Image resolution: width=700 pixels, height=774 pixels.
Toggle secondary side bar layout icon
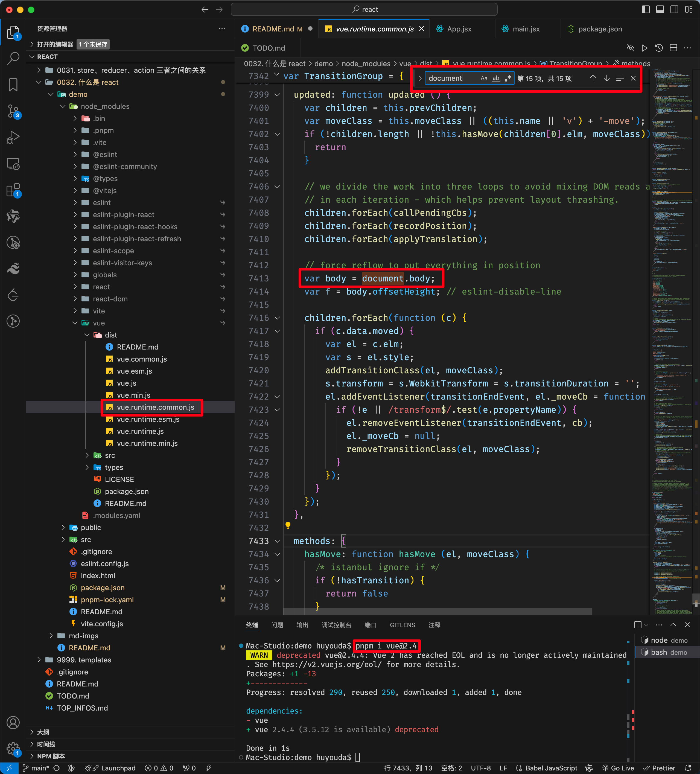point(674,10)
